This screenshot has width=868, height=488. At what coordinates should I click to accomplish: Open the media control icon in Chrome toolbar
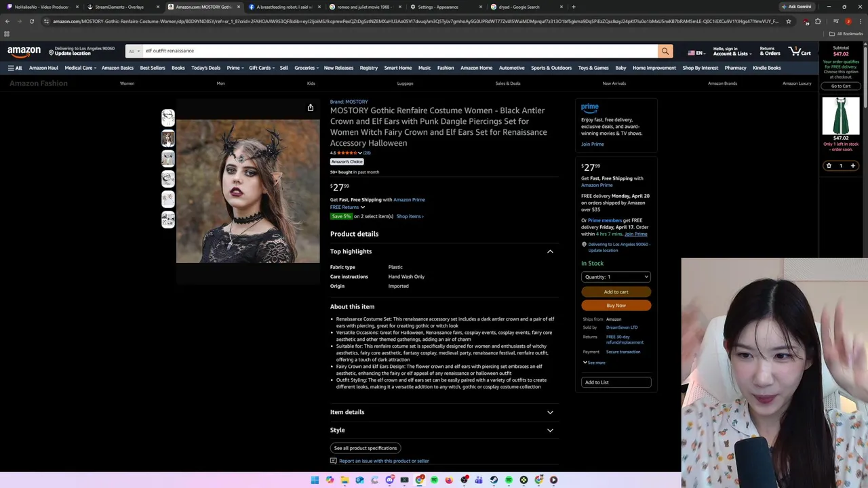click(x=835, y=21)
